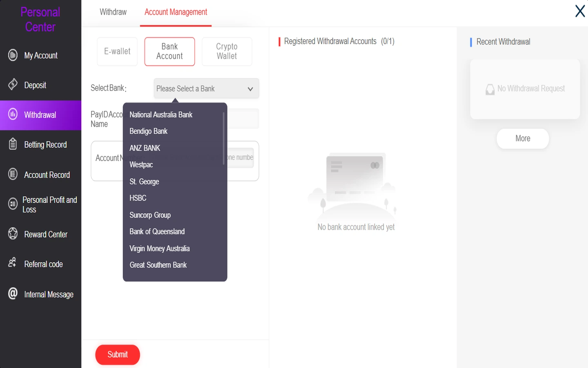
Task: Submit the bank account form
Action: [118, 355]
